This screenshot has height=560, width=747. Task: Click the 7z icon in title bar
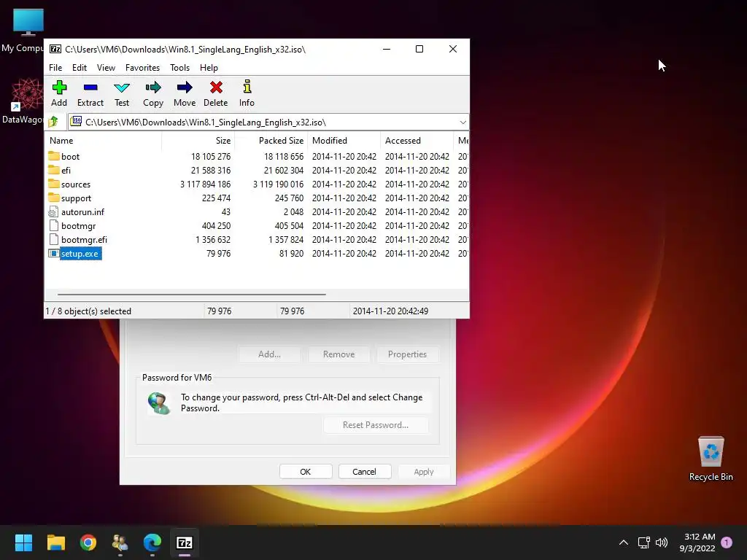(55, 49)
